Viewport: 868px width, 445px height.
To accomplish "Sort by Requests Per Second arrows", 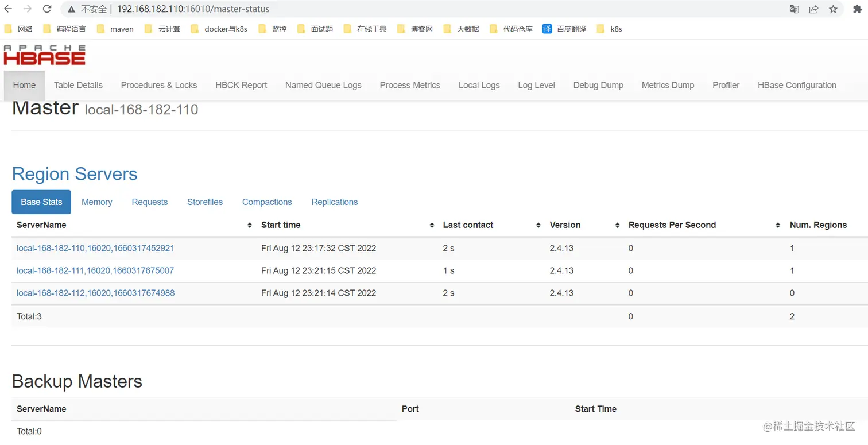I will (778, 225).
